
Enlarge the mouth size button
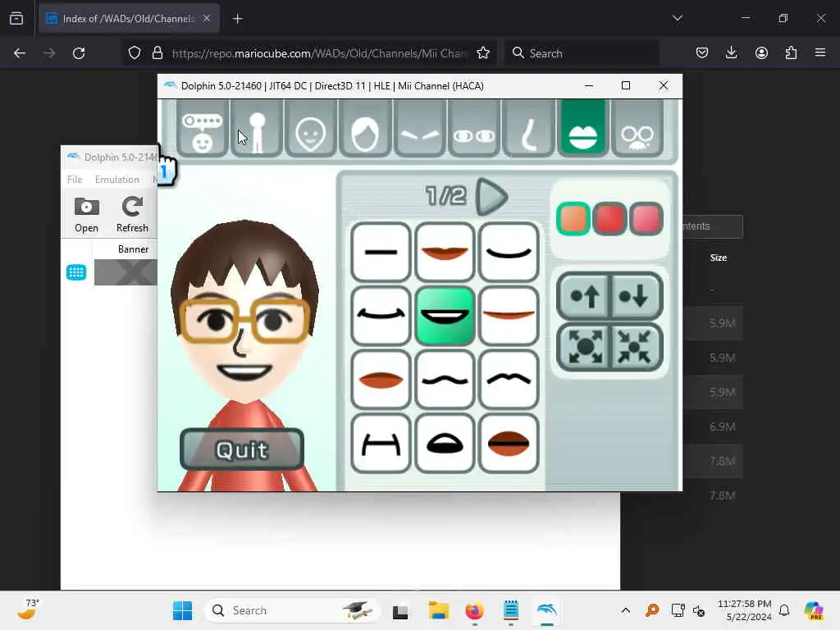click(584, 347)
